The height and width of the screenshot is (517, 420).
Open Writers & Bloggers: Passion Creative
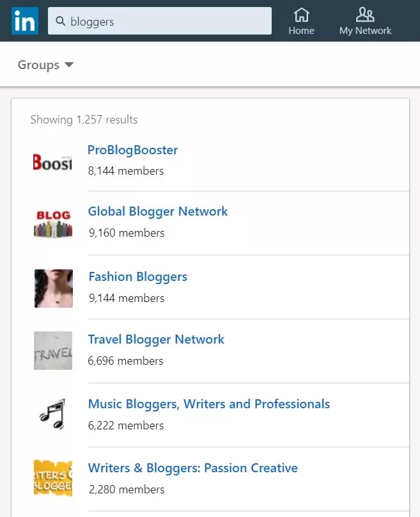pyautogui.click(x=192, y=468)
